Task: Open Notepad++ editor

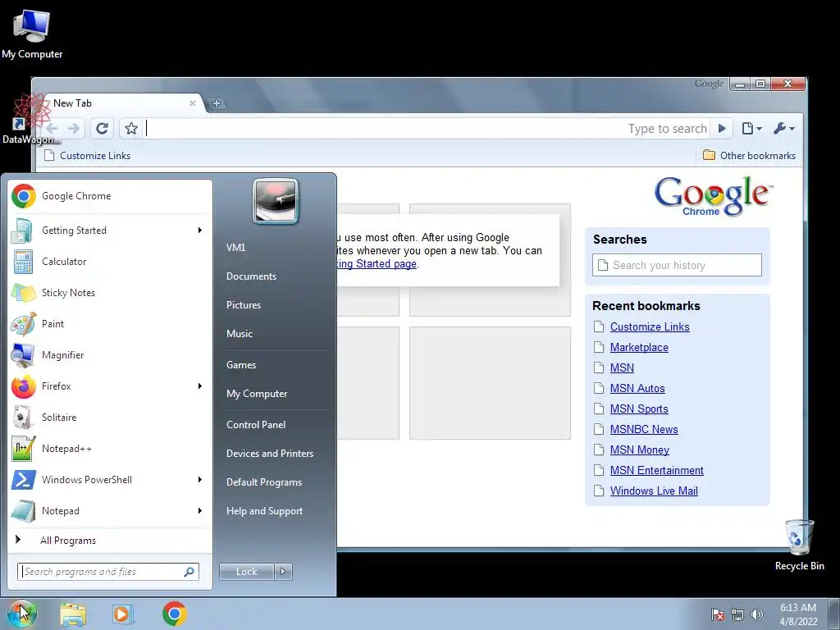Action: (110, 449)
